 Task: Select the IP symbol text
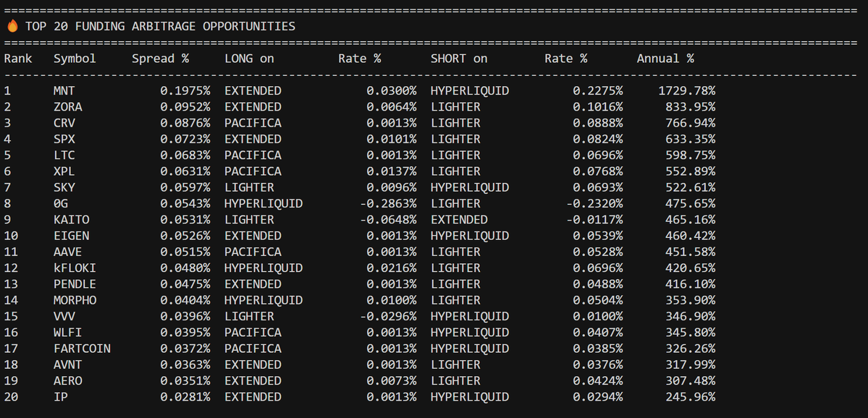[61, 397]
